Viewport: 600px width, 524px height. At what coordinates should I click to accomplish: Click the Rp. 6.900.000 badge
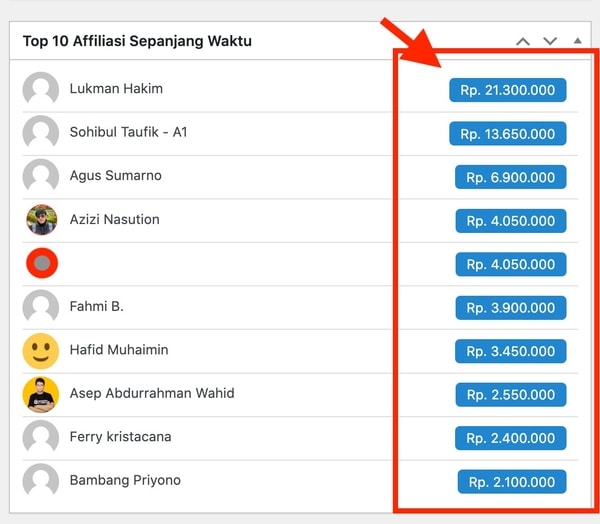510,177
